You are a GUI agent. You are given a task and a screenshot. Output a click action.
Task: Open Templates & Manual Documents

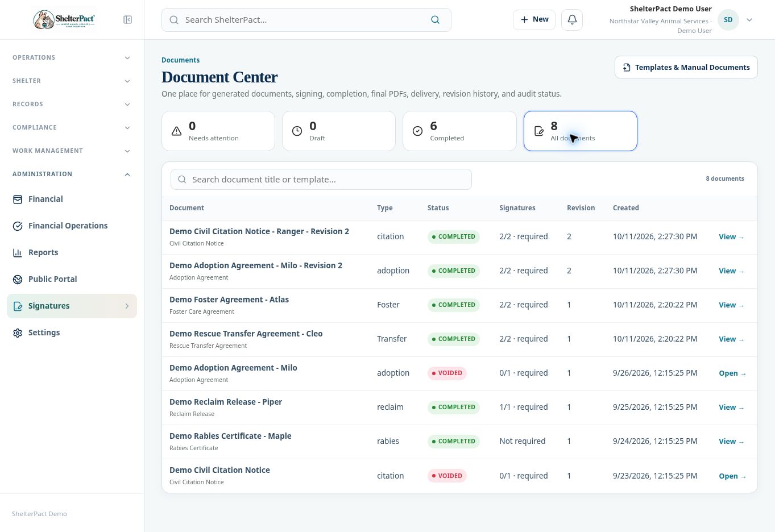pyautogui.click(x=686, y=67)
